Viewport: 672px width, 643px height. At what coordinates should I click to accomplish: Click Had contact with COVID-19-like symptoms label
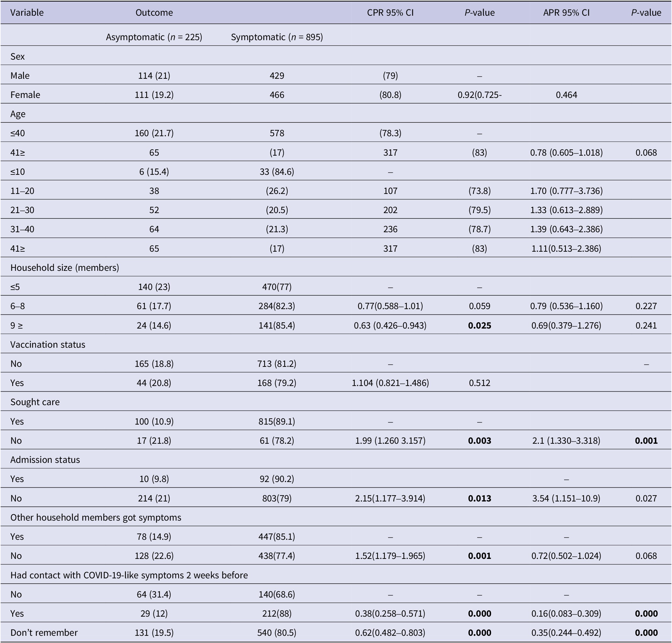tap(129, 575)
